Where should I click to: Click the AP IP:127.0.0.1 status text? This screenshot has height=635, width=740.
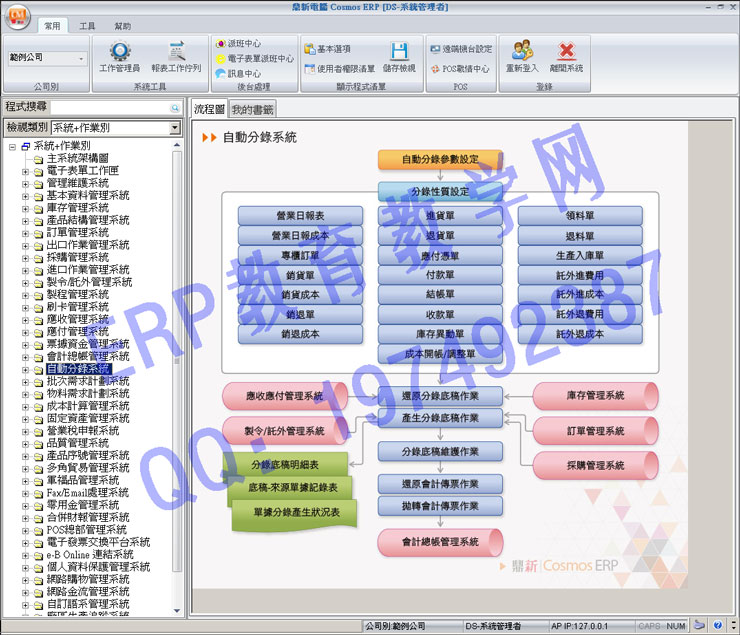pyautogui.click(x=580, y=626)
